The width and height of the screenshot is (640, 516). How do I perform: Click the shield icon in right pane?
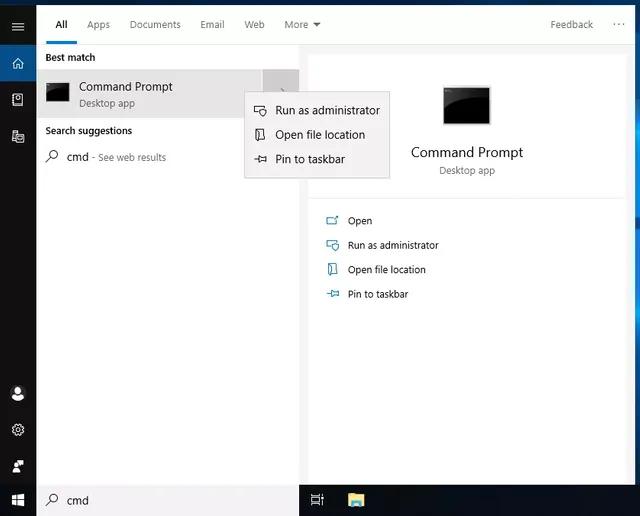333,245
